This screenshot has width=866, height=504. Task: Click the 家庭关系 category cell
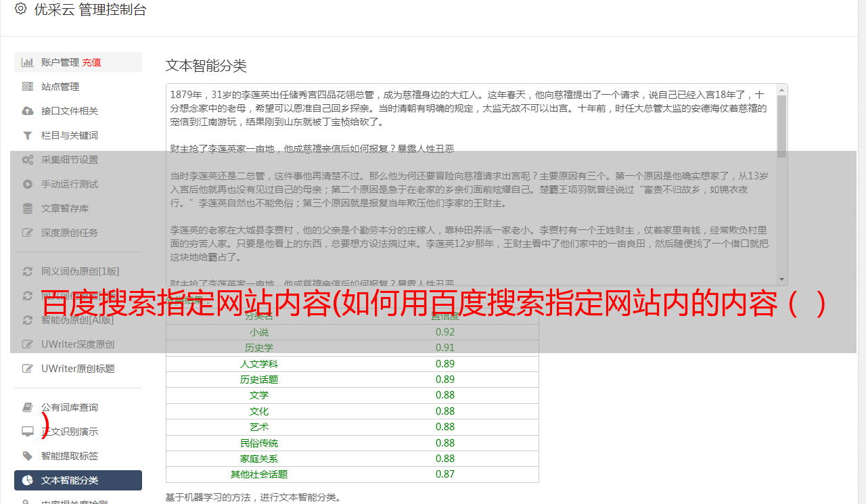point(259,459)
